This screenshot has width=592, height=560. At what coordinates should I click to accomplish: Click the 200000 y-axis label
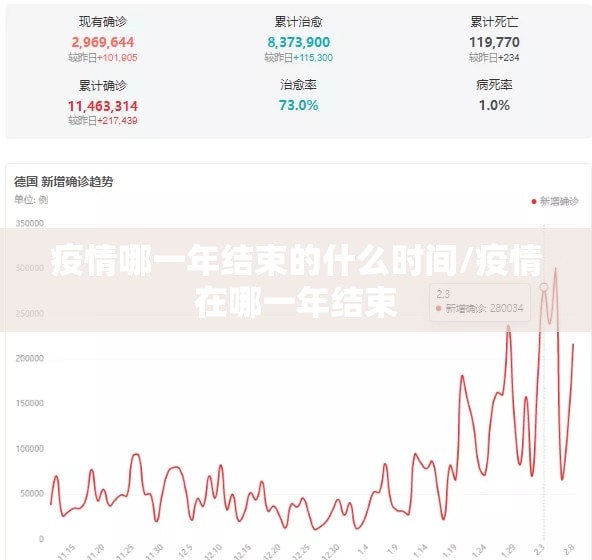point(30,358)
